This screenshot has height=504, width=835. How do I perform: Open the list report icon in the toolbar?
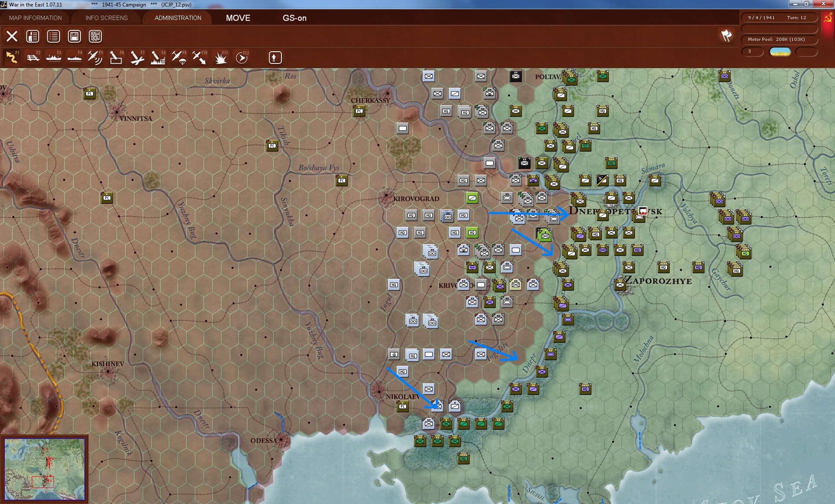click(x=53, y=36)
